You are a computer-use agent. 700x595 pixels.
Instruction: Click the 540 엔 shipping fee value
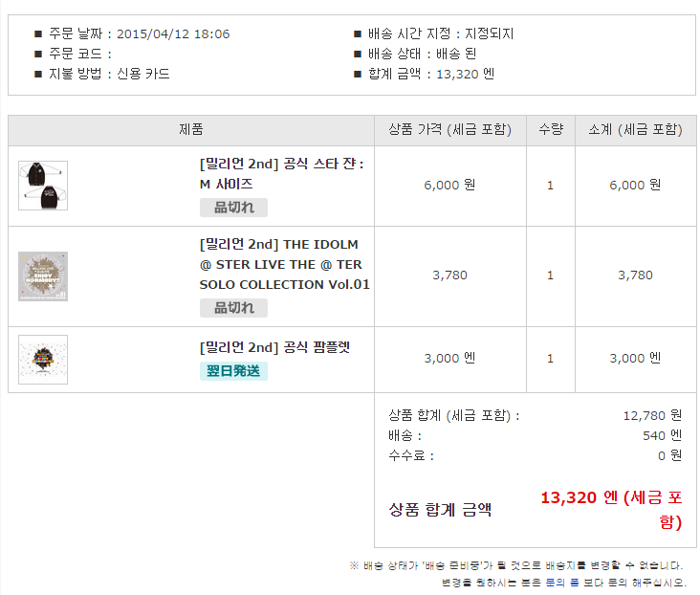pyautogui.click(x=662, y=435)
